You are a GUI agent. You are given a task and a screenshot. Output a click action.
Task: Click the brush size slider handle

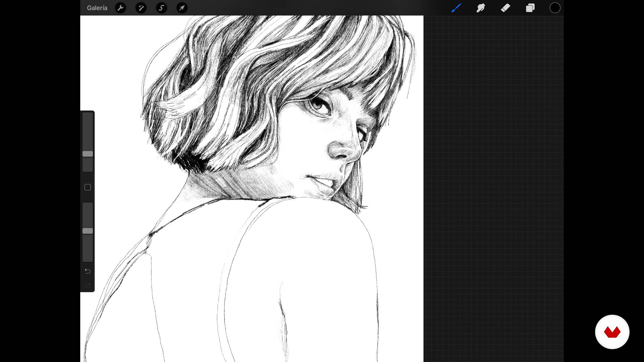(88, 154)
